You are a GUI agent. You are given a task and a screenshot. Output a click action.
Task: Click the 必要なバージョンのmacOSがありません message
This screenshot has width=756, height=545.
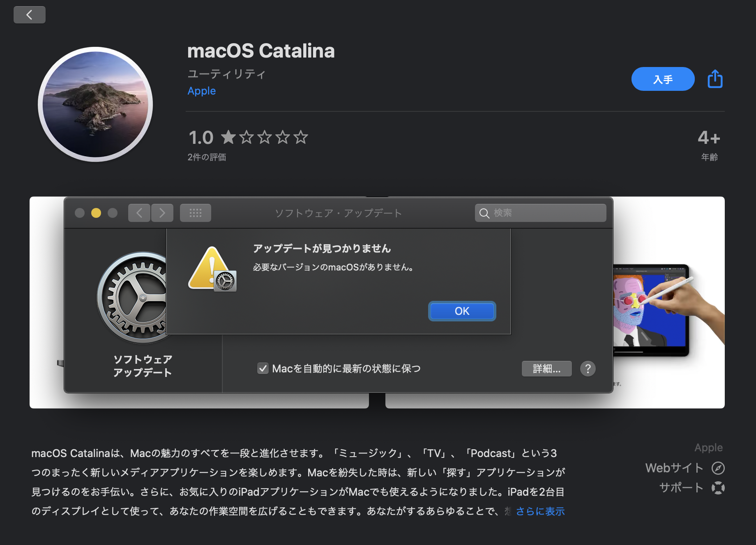coord(333,267)
